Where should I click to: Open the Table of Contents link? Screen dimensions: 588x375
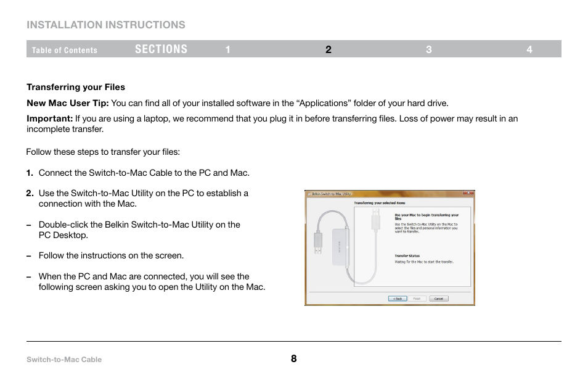click(x=65, y=50)
